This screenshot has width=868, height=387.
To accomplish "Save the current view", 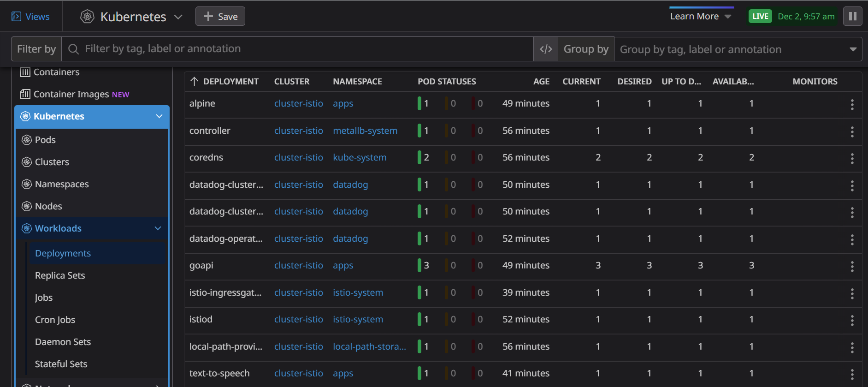I will point(220,17).
